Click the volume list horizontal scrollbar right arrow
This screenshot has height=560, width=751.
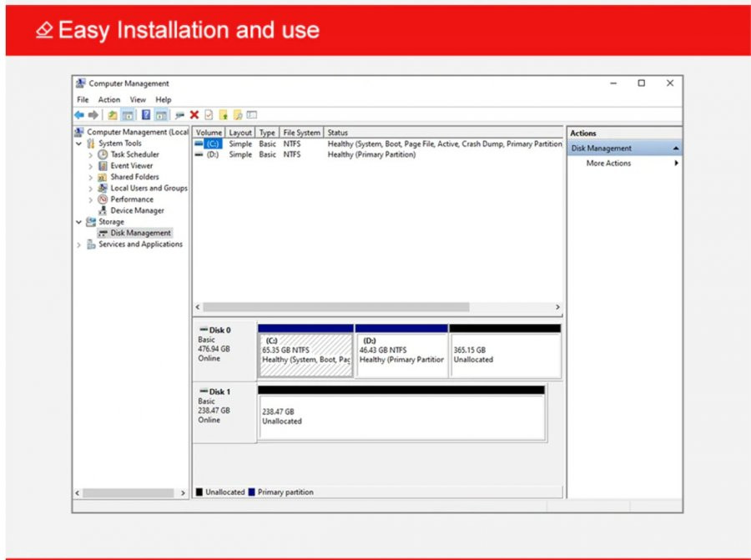point(557,307)
